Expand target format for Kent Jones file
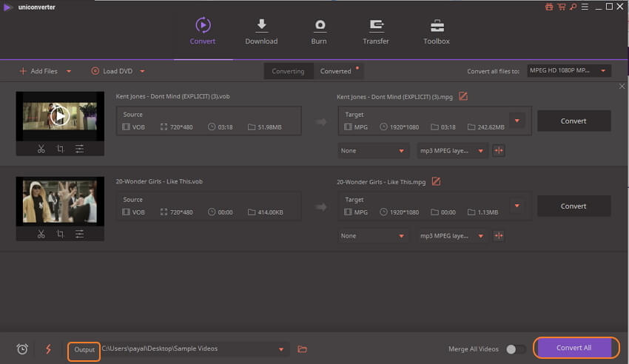Screen dimensions: 629x364 click(517, 121)
